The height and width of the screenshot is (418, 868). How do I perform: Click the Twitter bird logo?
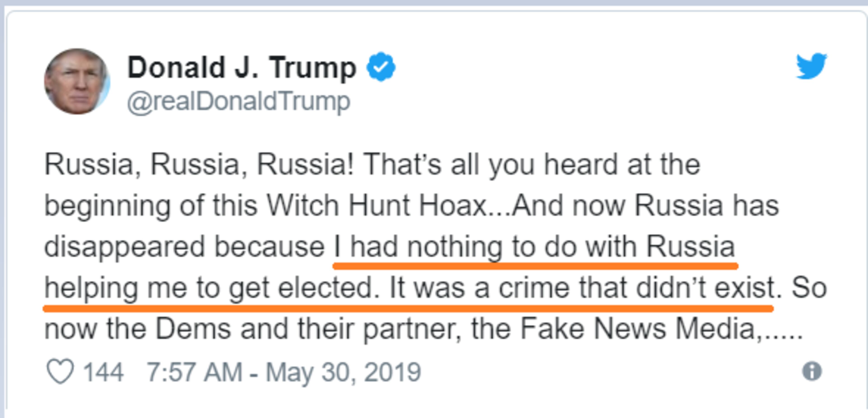click(x=811, y=66)
